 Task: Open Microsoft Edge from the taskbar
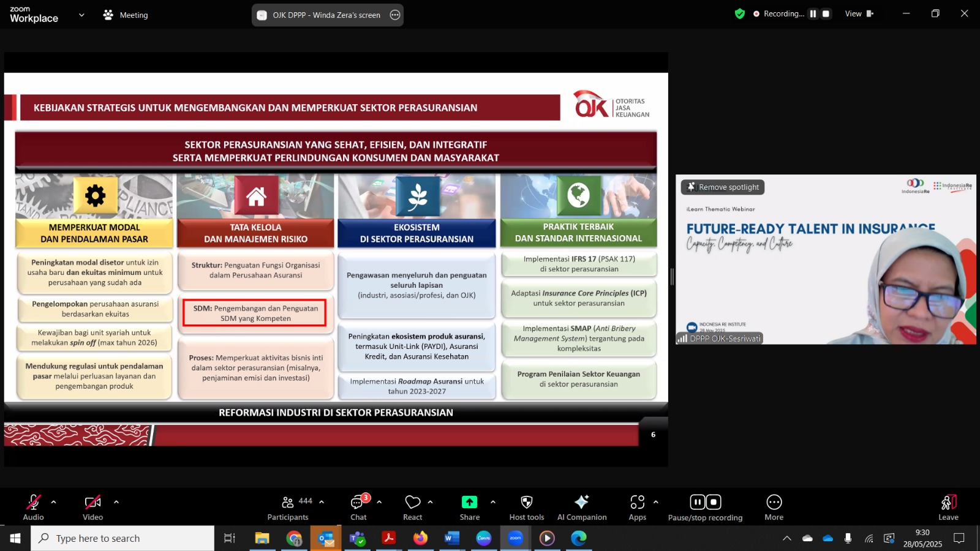coord(579,538)
